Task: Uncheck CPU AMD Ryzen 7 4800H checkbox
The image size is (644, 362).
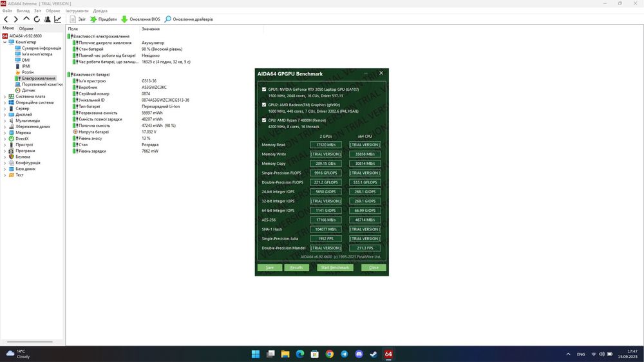Action: (263, 120)
